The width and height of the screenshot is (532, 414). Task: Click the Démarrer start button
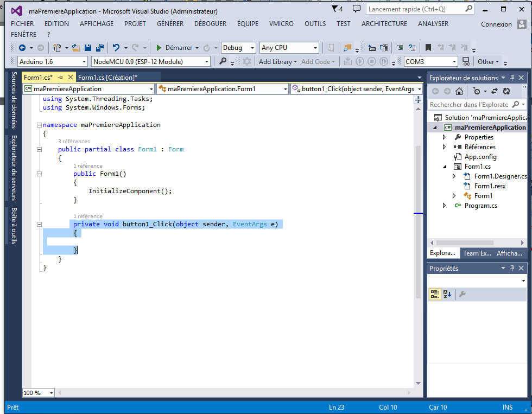pyautogui.click(x=174, y=48)
